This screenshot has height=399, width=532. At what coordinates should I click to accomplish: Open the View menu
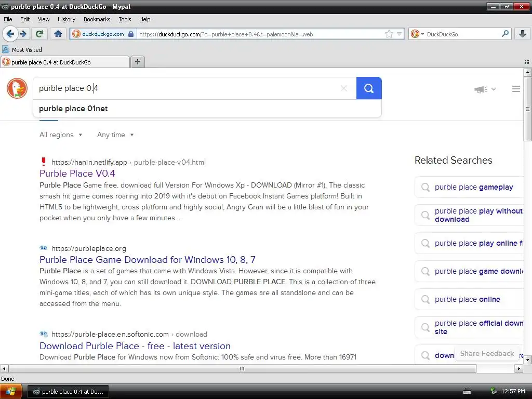pos(44,19)
